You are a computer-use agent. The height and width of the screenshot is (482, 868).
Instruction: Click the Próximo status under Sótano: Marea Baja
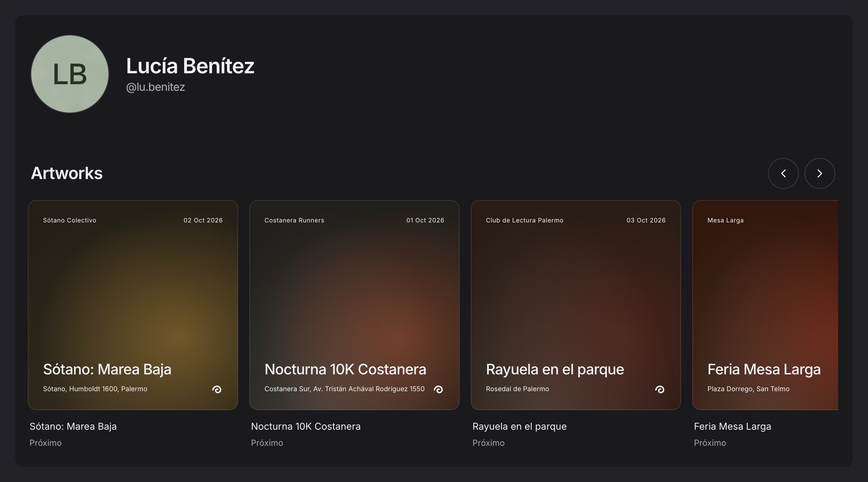pos(46,443)
